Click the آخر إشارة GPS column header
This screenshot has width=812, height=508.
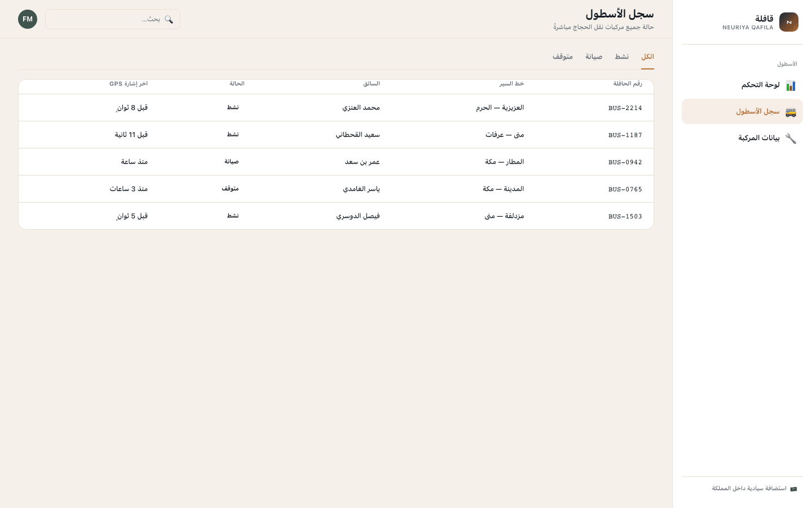click(x=129, y=84)
